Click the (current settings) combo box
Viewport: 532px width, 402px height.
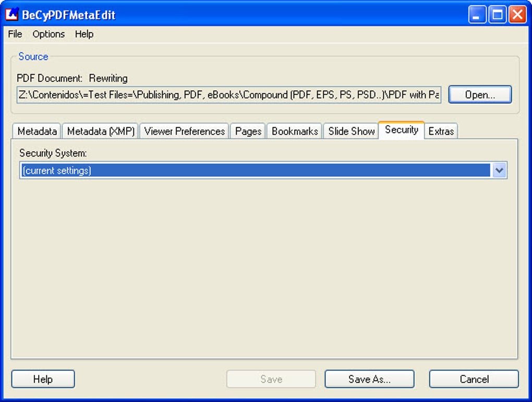263,170
